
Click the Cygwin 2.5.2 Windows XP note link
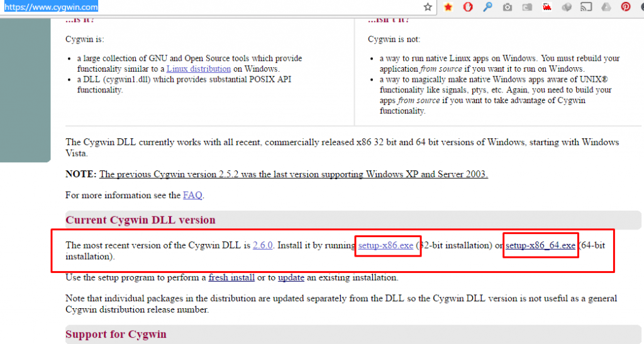click(293, 174)
